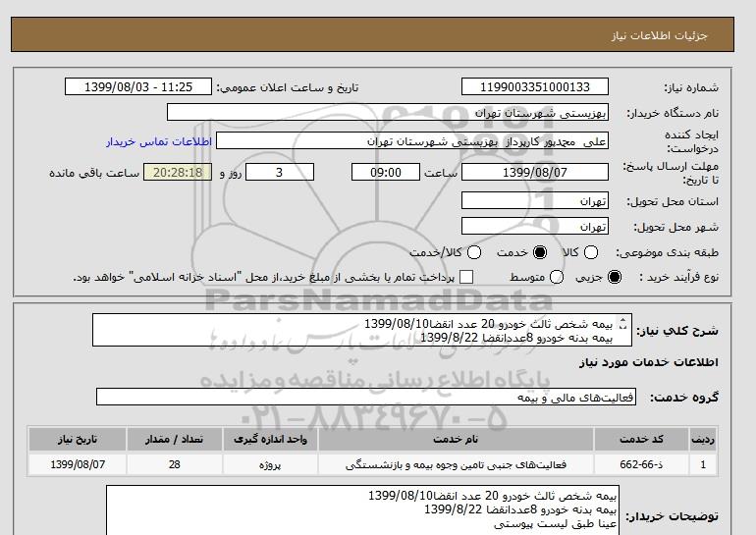Select the quantity cell 28
Screen dimensions: 756x535
(174, 464)
